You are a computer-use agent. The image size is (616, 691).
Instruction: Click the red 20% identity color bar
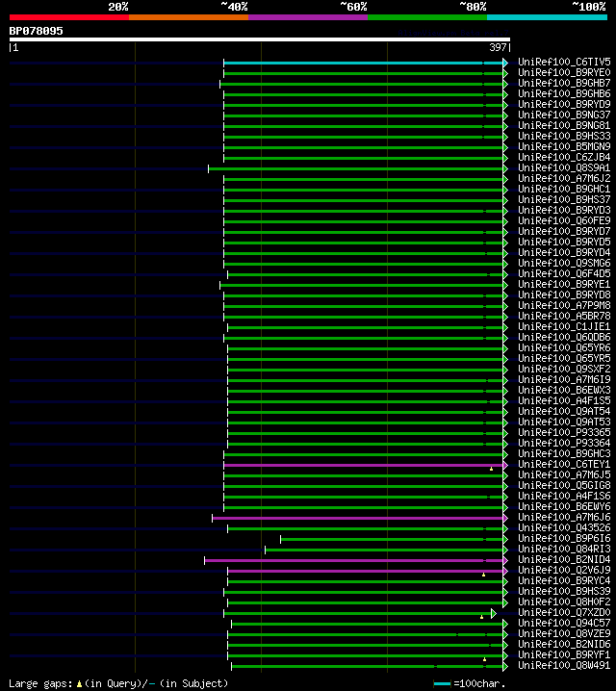point(69,17)
